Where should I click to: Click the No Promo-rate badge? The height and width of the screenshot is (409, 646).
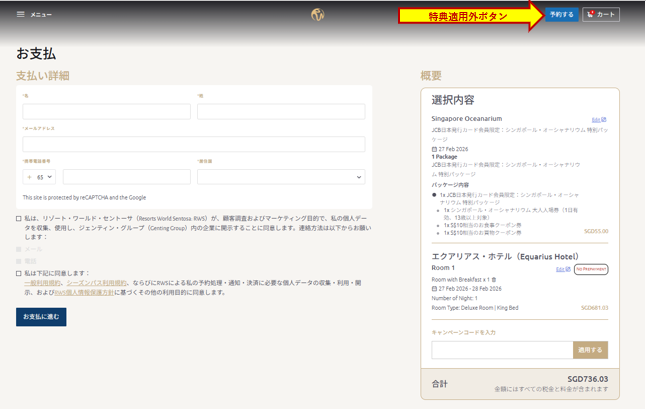click(x=591, y=270)
